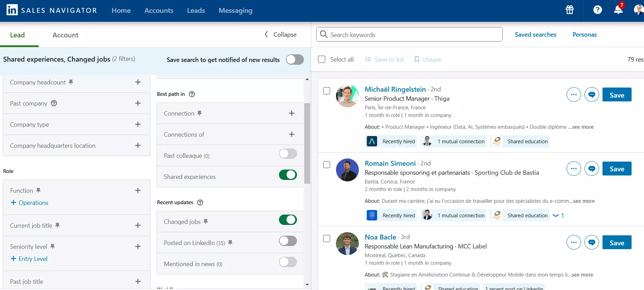The height and width of the screenshot is (290, 644).
Task: Check the Select all checkbox
Action: pyautogui.click(x=322, y=60)
